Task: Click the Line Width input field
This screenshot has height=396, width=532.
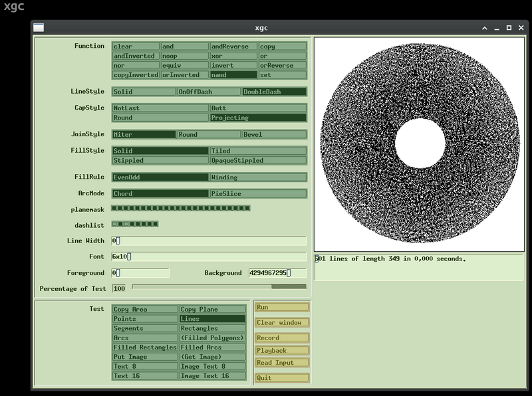Action: pyautogui.click(x=209, y=241)
